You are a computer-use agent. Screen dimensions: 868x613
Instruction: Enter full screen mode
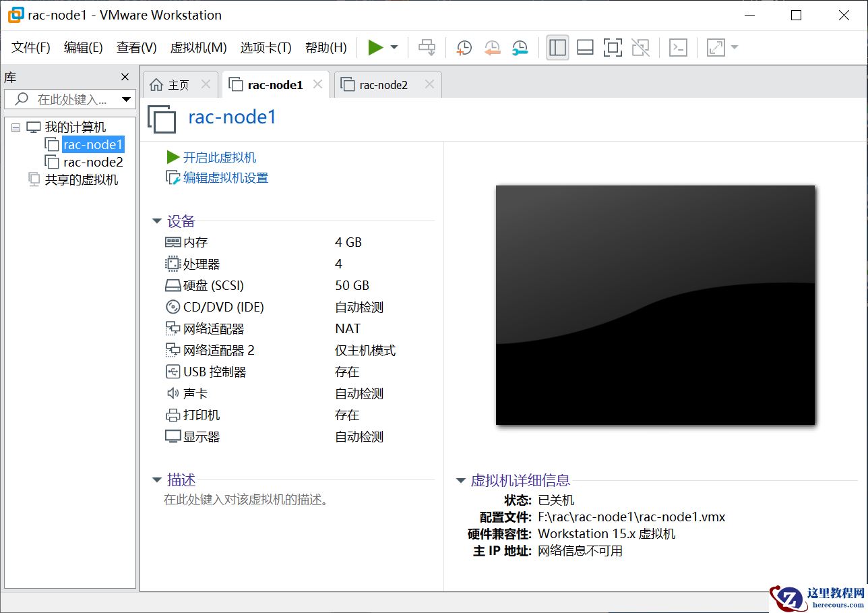(612, 47)
